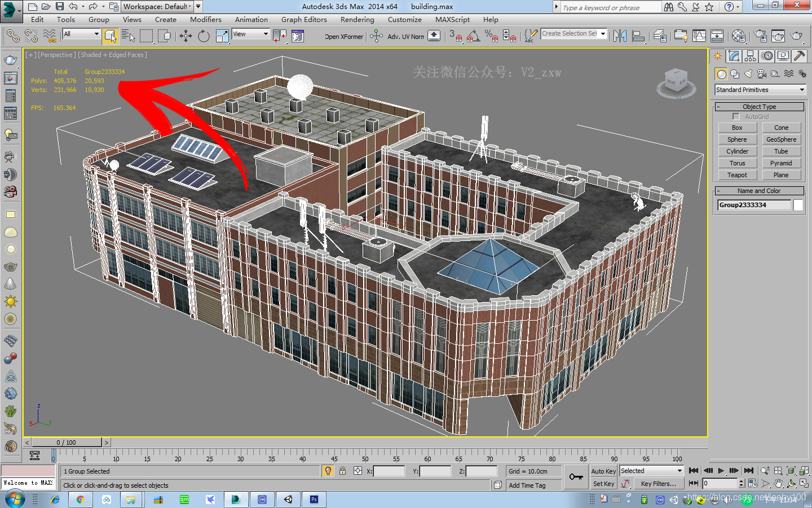Screen dimensions: 812x508
Task: Select the Lights category icon
Action: tap(748, 74)
